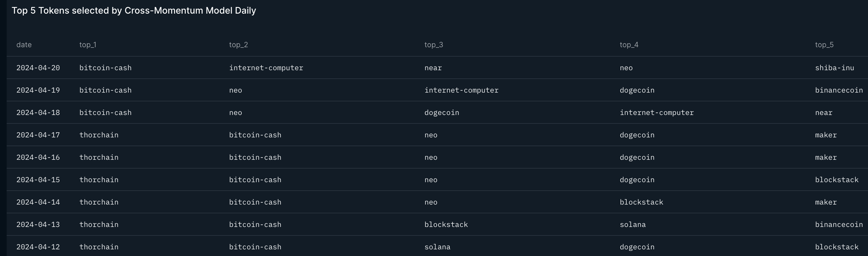Select solana in the 2024-04-12 row
The width and height of the screenshot is (868, 256).
pyautogui.click(x=437, y=247)
